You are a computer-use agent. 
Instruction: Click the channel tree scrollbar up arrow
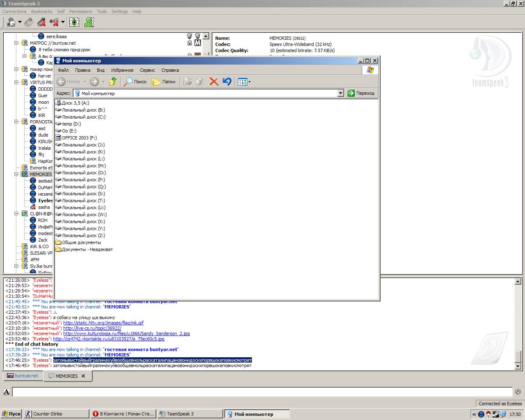206,36
